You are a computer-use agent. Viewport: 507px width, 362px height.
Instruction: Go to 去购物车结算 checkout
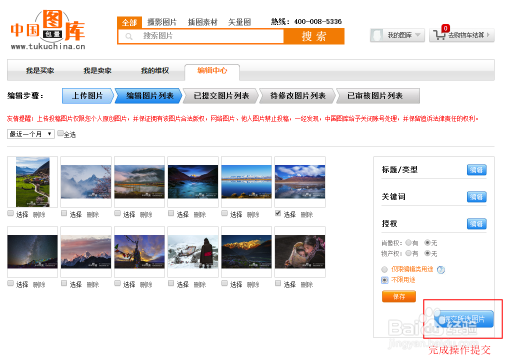tap(462, 35)
